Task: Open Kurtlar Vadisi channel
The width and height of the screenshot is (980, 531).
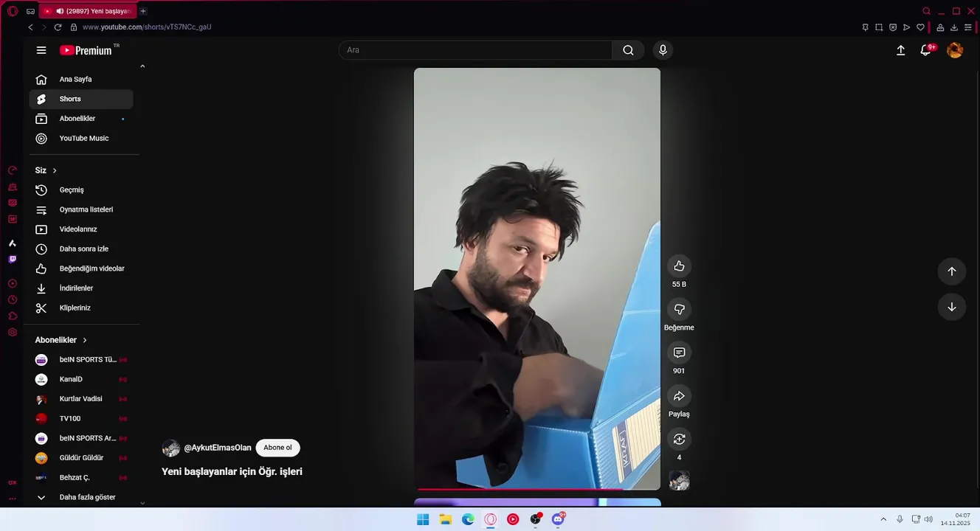Action: [81, 399]
